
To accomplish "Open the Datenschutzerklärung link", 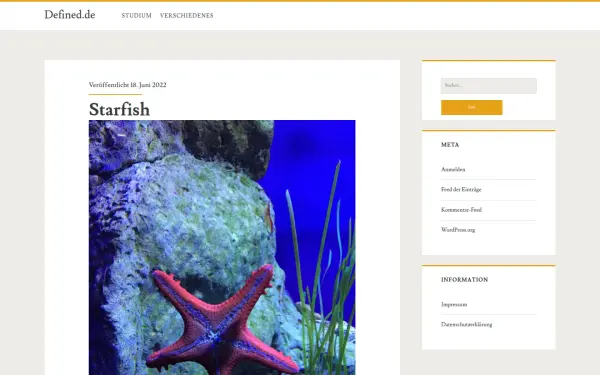I will (466, 324).
